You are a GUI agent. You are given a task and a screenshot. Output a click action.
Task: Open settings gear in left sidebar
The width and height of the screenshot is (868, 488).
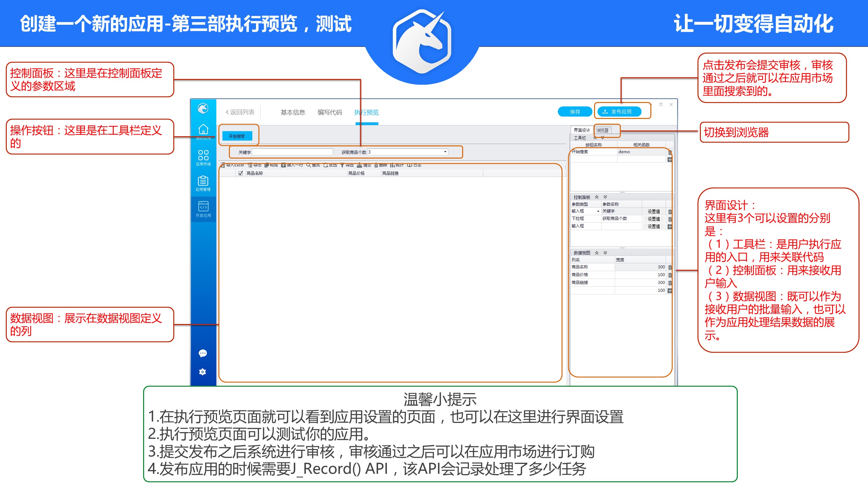coord(203,372)
